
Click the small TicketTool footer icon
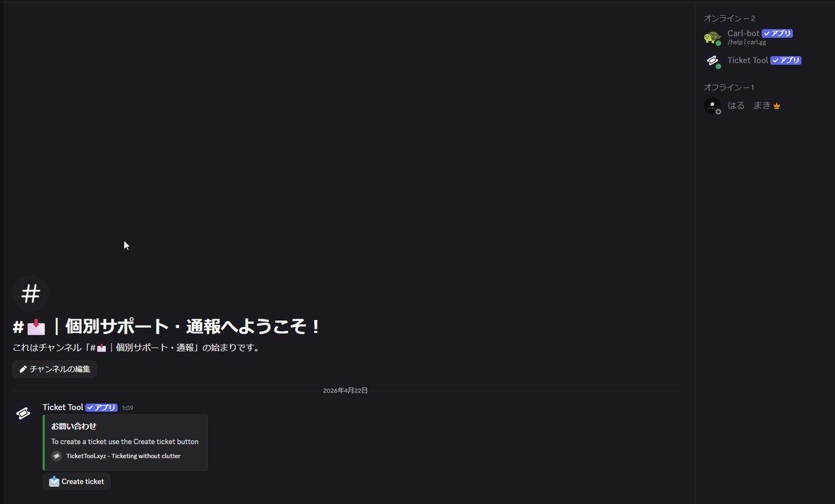pos(57,456)
